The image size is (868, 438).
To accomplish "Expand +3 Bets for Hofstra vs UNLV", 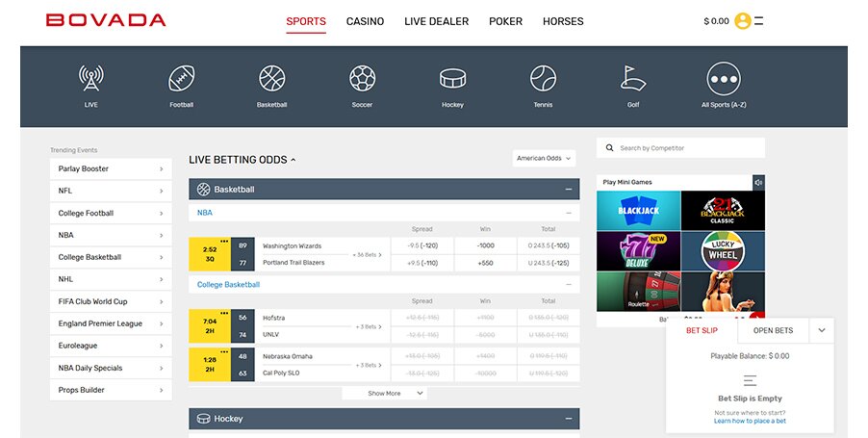I will coord(369,326).
